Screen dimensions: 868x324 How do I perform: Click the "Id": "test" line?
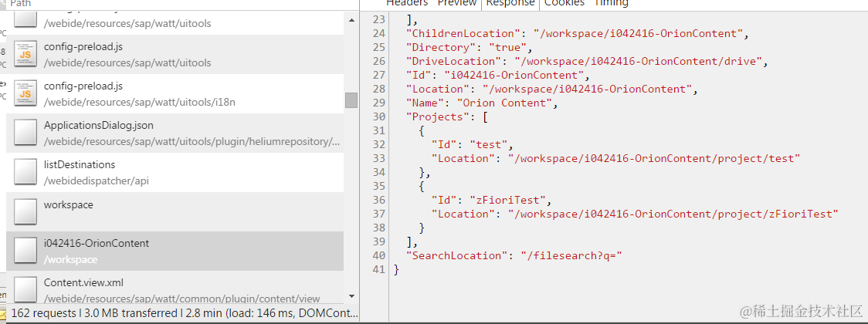coord(472,145)
